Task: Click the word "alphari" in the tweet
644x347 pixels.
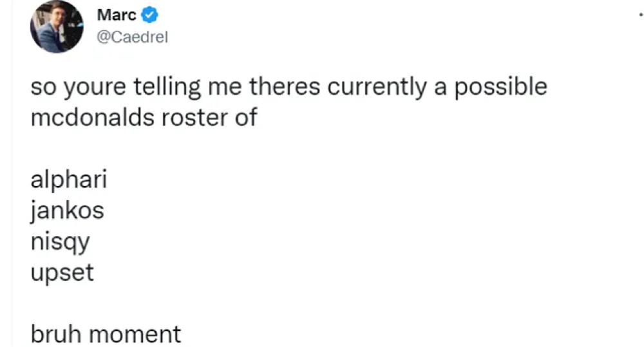Action: pos(68,180)
